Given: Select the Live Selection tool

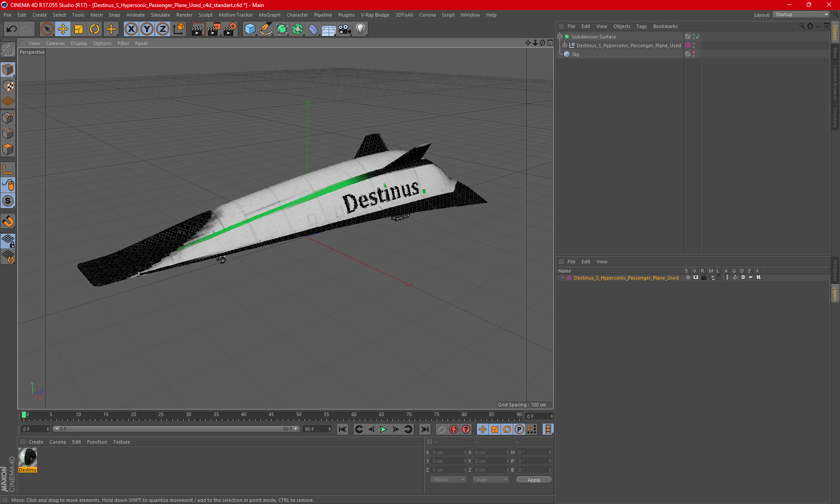Looking at the screenshot, I should (x=47, y=29).
